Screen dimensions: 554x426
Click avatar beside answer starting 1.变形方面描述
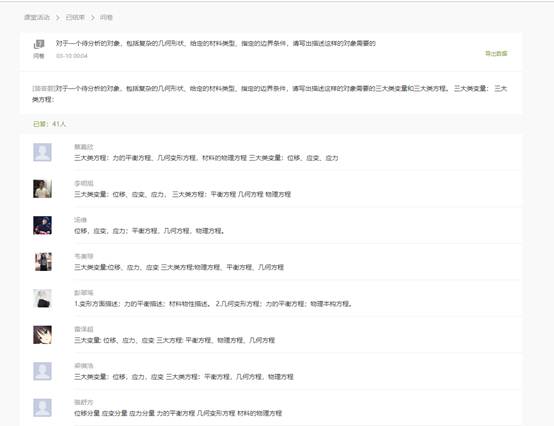tap(42, 298)
